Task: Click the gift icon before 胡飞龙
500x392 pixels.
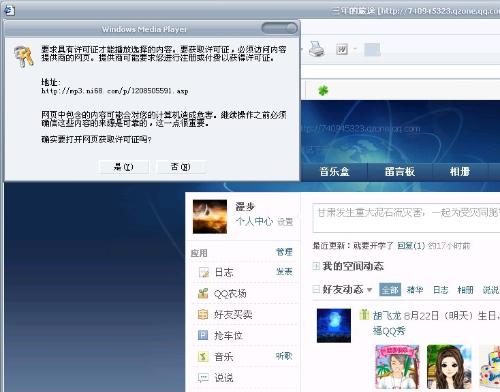Action: [364, 314]
